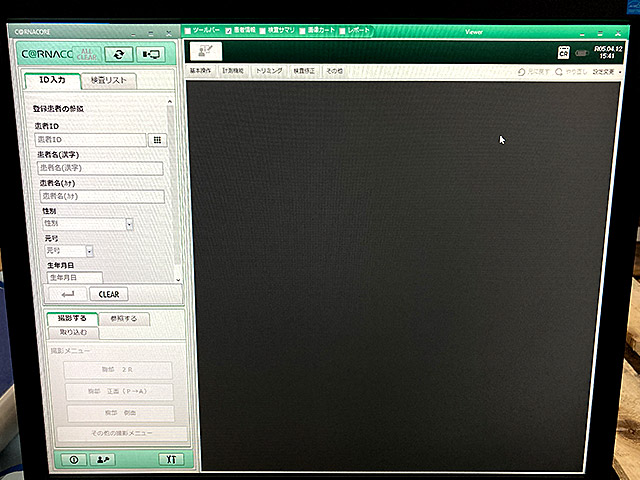This screenshot has height=480, width=640.
Task: Open the 基本操作 toolbar tab
Action: (201, 71)
